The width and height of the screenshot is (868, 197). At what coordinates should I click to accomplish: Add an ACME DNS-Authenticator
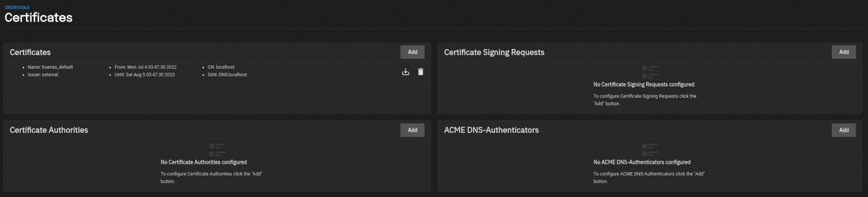coord(844,130)
